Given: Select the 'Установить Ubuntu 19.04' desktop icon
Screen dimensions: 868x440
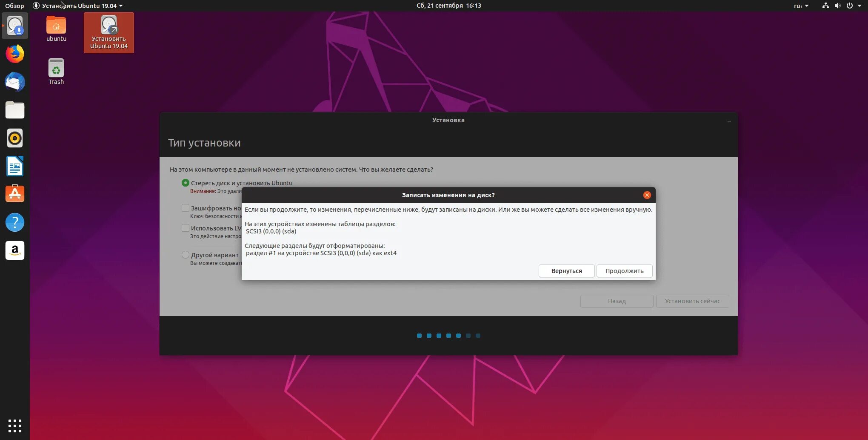Looking at the screenshot, I should (x=109, y=33).
